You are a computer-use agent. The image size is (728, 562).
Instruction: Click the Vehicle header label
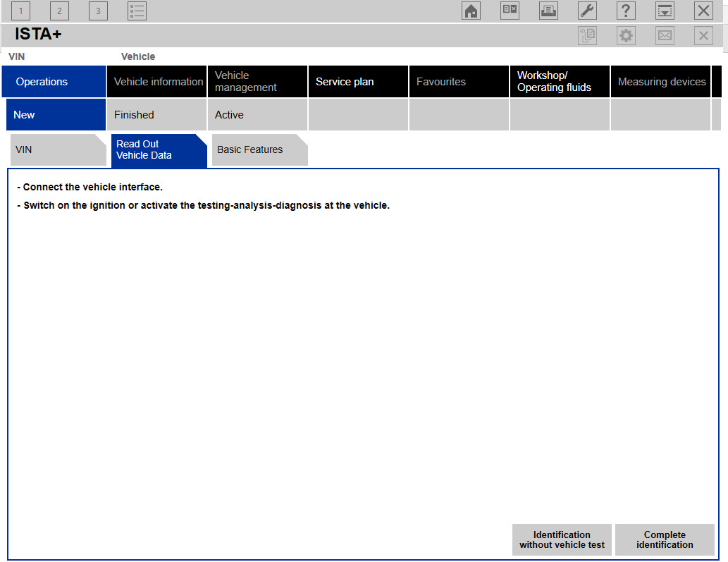click(x=138, y=56)
